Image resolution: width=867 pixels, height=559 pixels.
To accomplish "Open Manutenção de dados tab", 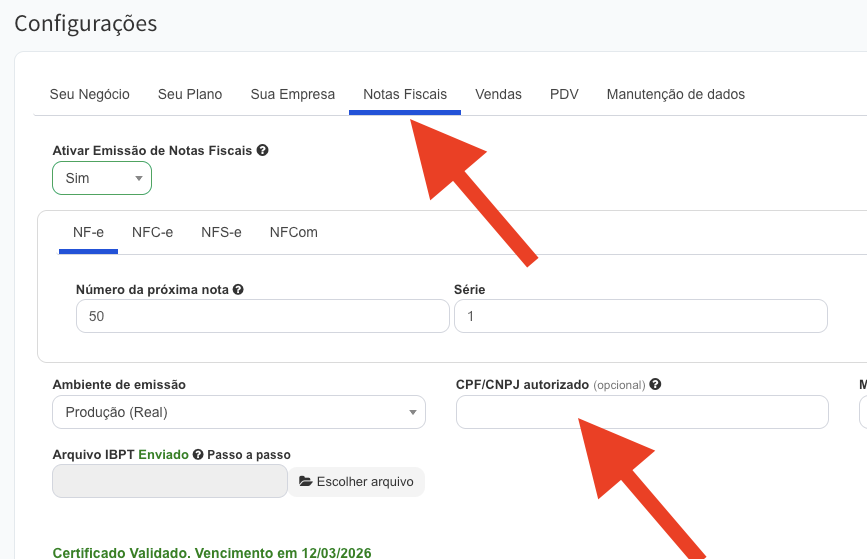I will tap(675, 94).
